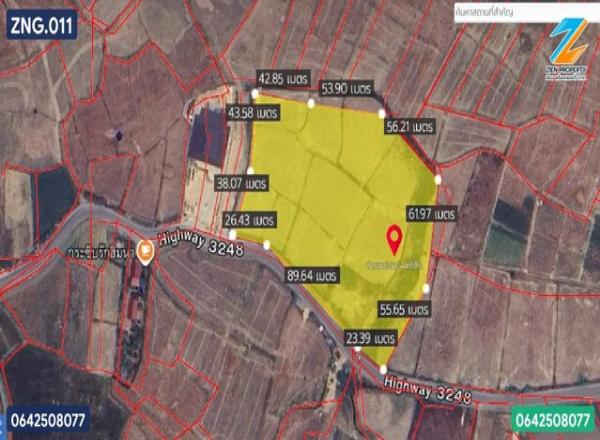Select the 56.21 meter measurement label

(x=409, y=126)
